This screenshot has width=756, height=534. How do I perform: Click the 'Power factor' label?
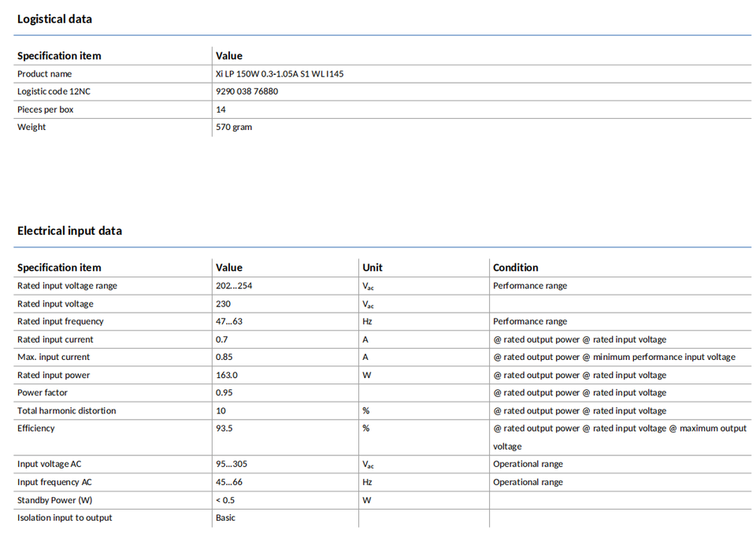pos(43,393)
